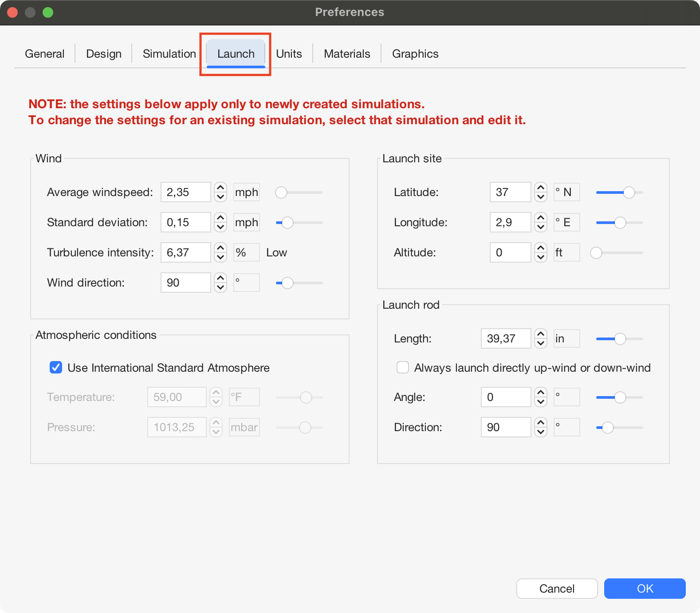Increase Latitude using stepper up arrow
The height and width of the screenshot is (613, 700).
pyautogui.click(x=540, y=188)
